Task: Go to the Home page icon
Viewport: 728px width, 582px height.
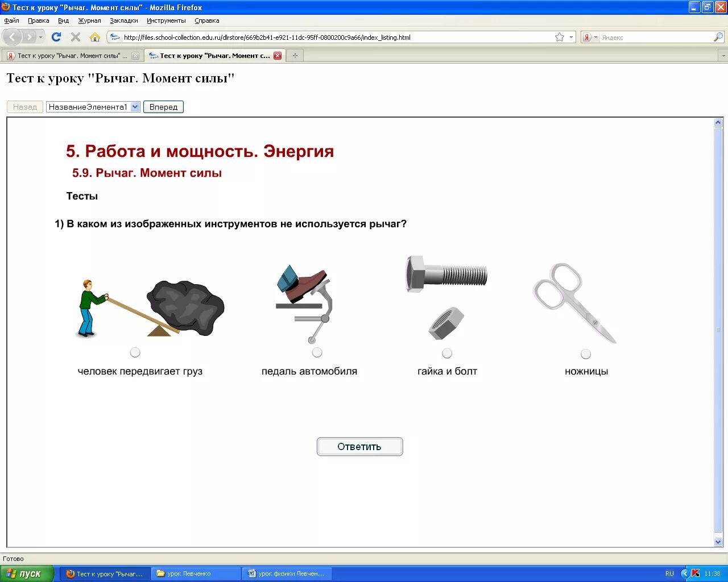Action: 95,37
